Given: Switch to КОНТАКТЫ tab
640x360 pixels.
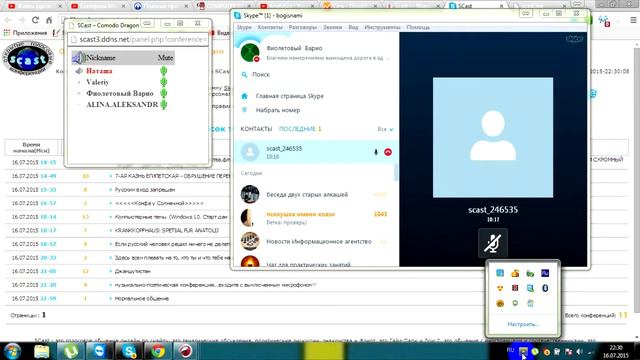Looking at the screenshot, I should (256, 129).
